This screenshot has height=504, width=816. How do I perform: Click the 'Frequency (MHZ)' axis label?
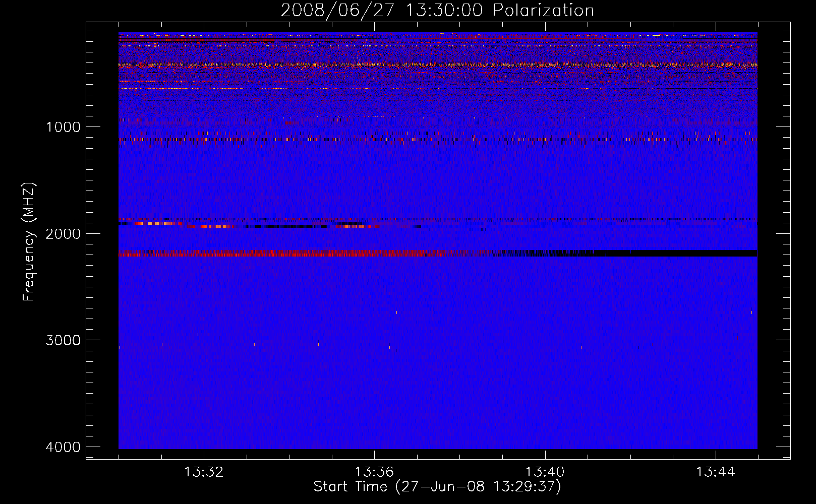[x=29, y=242]
